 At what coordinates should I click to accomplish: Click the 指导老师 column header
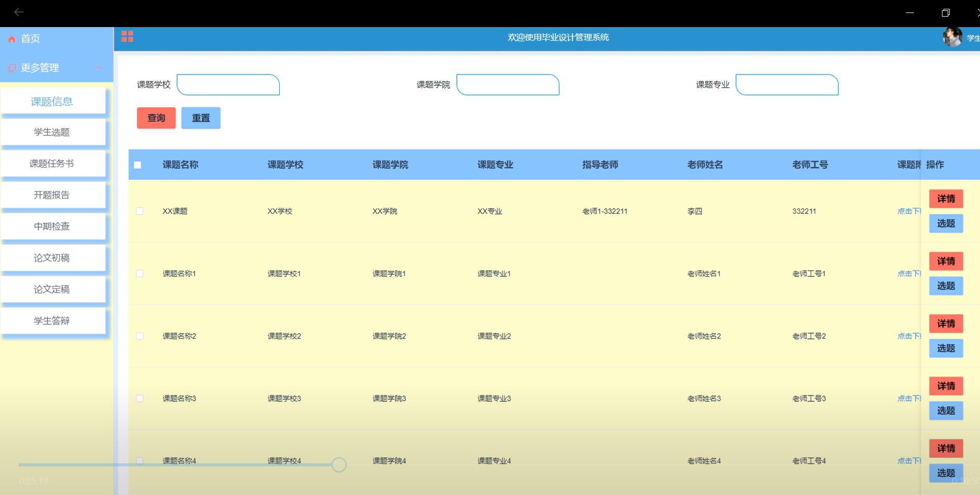point(600,165)
